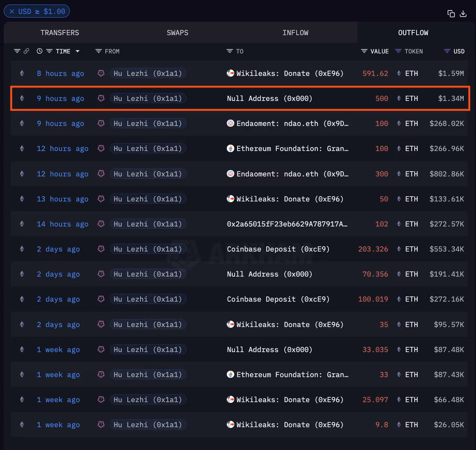Click the ETH token in the $272.57K row
The height and width of the screenshot is (450, 476).
pos(407,224)
